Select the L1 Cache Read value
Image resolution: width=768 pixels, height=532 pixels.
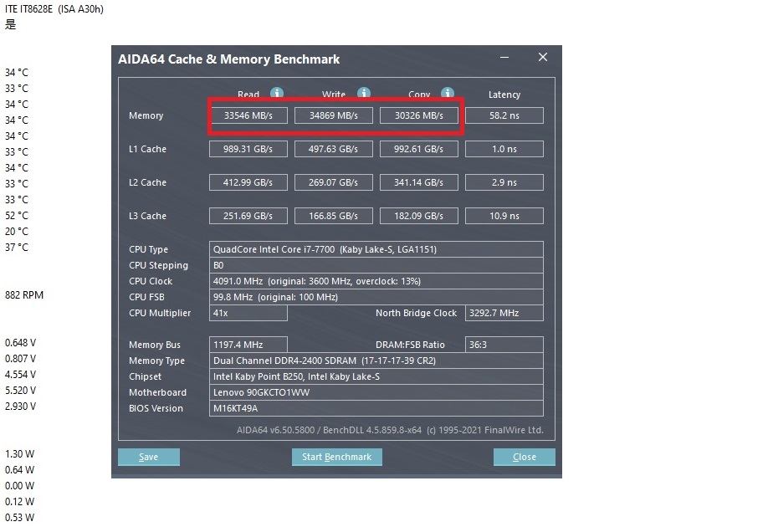pos(248,149)
